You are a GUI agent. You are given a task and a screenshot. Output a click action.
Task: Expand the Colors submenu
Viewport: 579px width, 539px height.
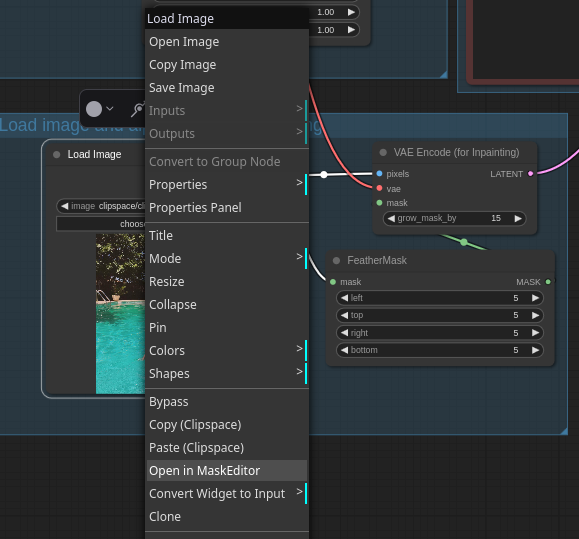coord(227,350)
